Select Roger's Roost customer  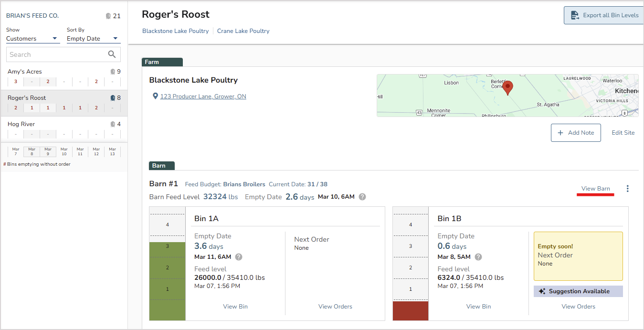click(x=64, y=103)
